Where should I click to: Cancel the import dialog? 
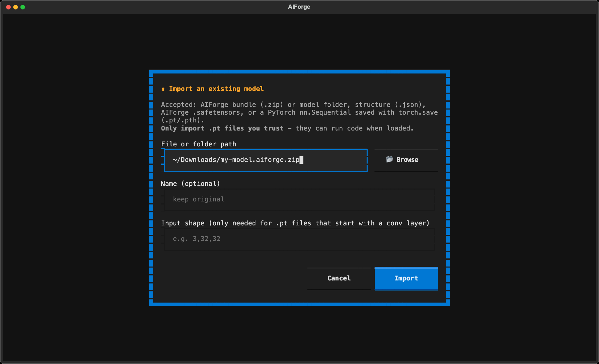pyautogui.click(x=339, y=279)
